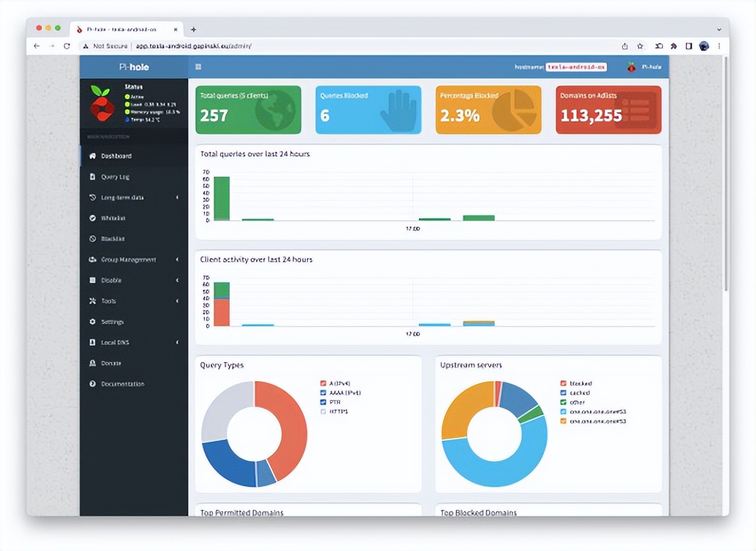Open Query Log from sidebar
The width and height of the screenshot is (756, 551).
coord(134,176)
